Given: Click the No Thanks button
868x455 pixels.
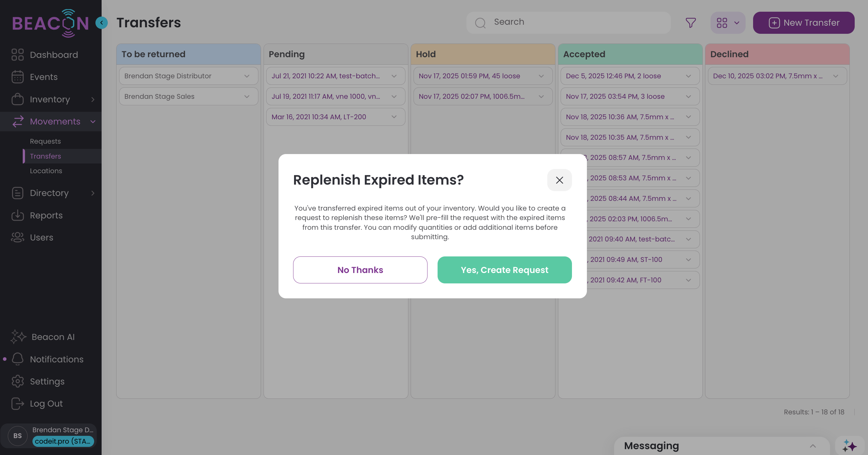Looking at the screenshot, I should [x=360, y=270].
